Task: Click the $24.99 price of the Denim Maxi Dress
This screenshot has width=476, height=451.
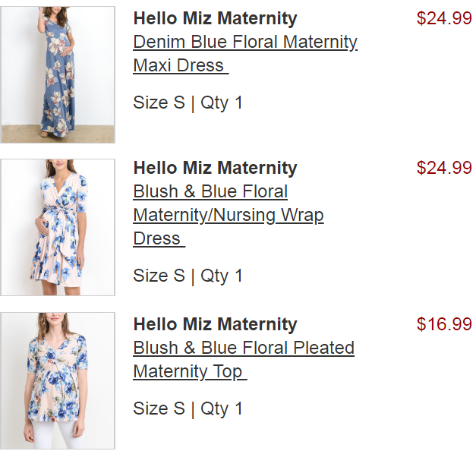Action: (x=444, y=19)
